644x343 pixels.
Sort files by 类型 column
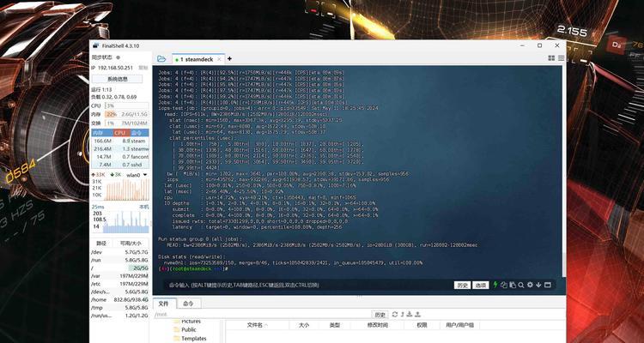(335, 325)
